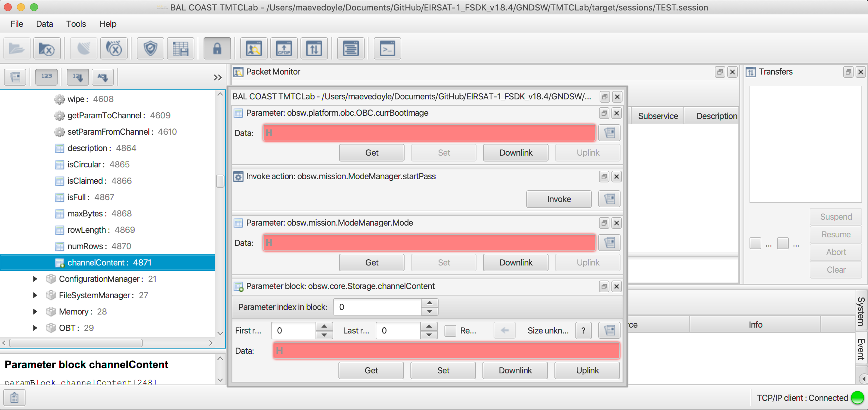Viewport: 868px width, 410px height.
Task: Get the currBootImage parameter value
Action: (372, 153)
